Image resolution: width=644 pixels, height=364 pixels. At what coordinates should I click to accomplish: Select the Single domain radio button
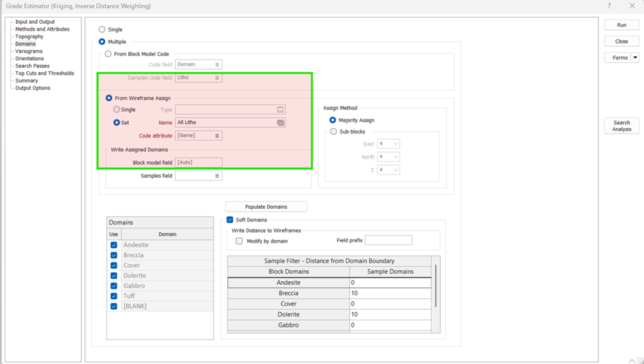102,30
